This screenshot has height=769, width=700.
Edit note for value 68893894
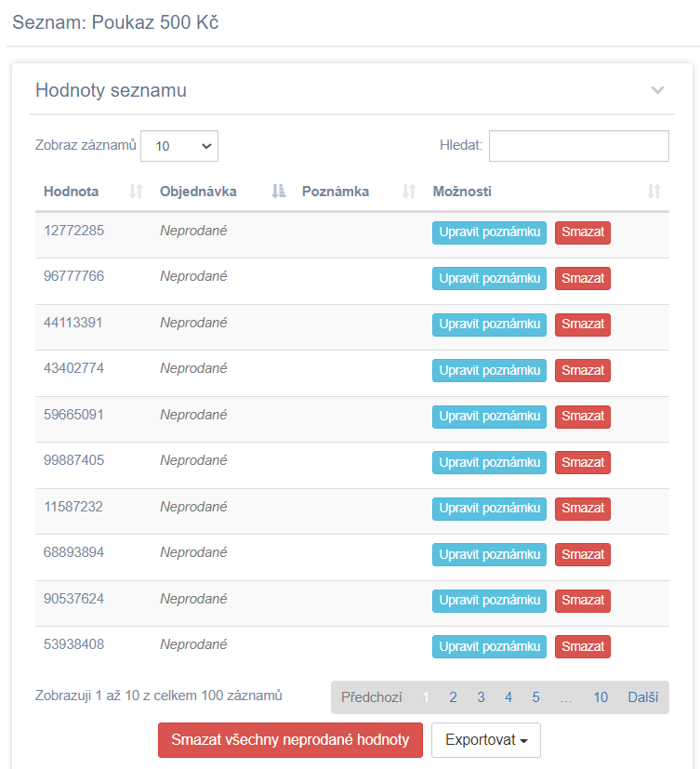489,555
